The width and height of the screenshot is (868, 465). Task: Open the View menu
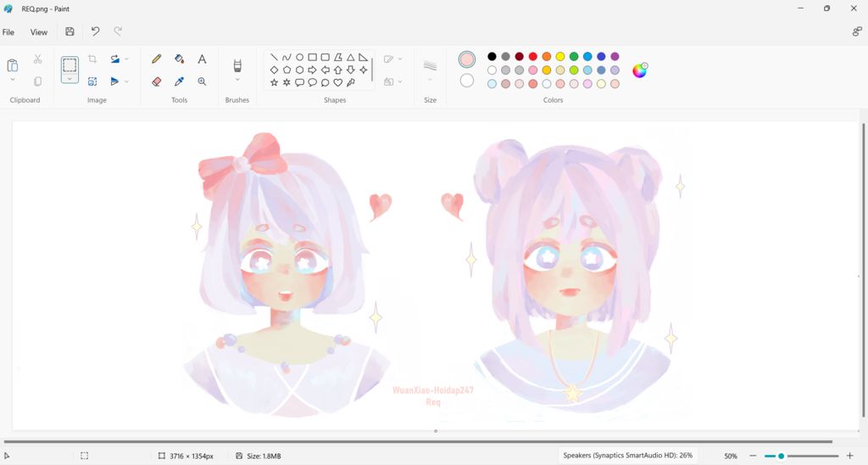point(39,32)
